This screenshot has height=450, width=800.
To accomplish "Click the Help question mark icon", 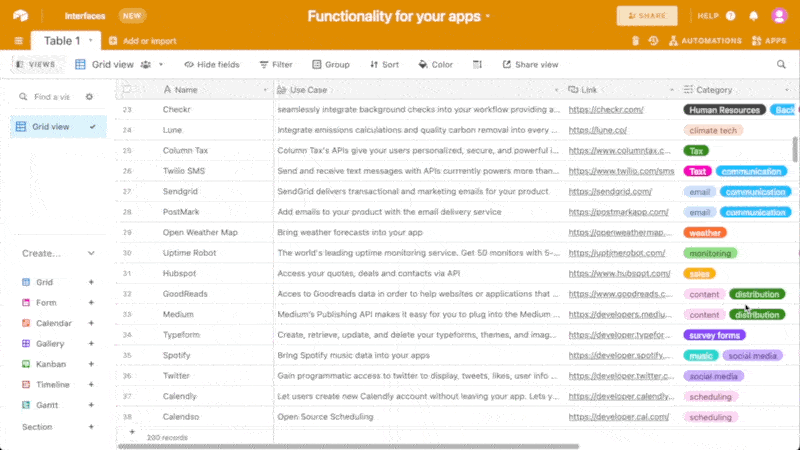I will click(731, 16).
